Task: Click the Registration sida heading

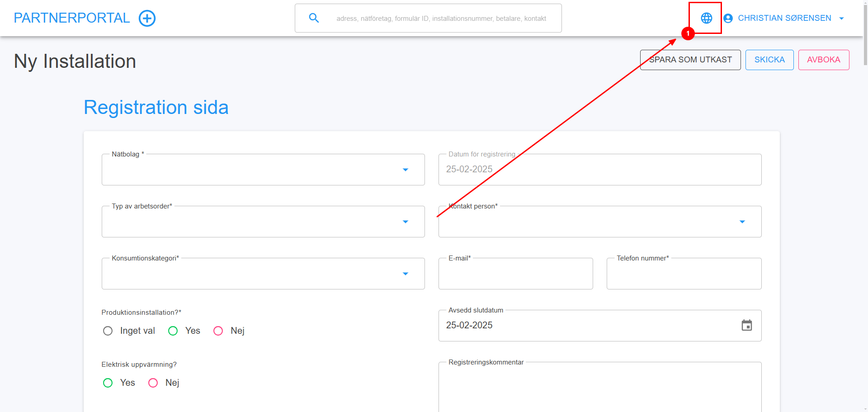Action: (x=156, y=108)
